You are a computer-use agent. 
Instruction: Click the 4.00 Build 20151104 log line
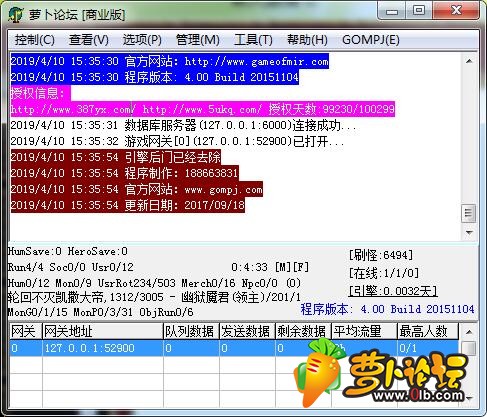click(x=154, y=77)
